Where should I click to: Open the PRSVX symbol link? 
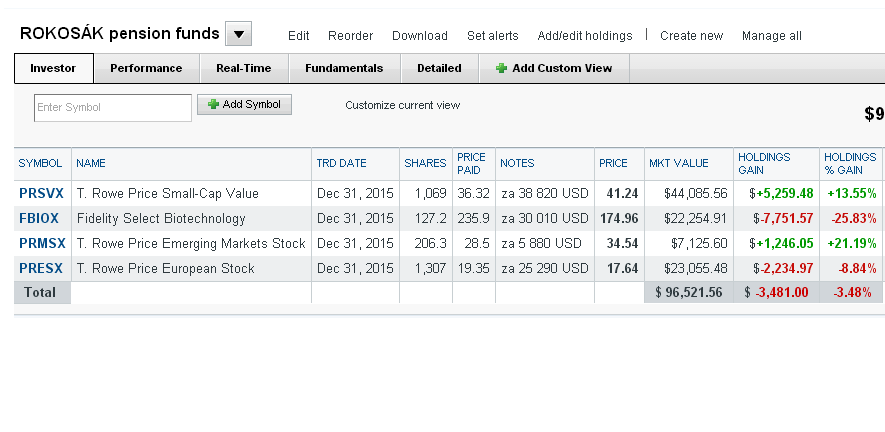(41, 193)
